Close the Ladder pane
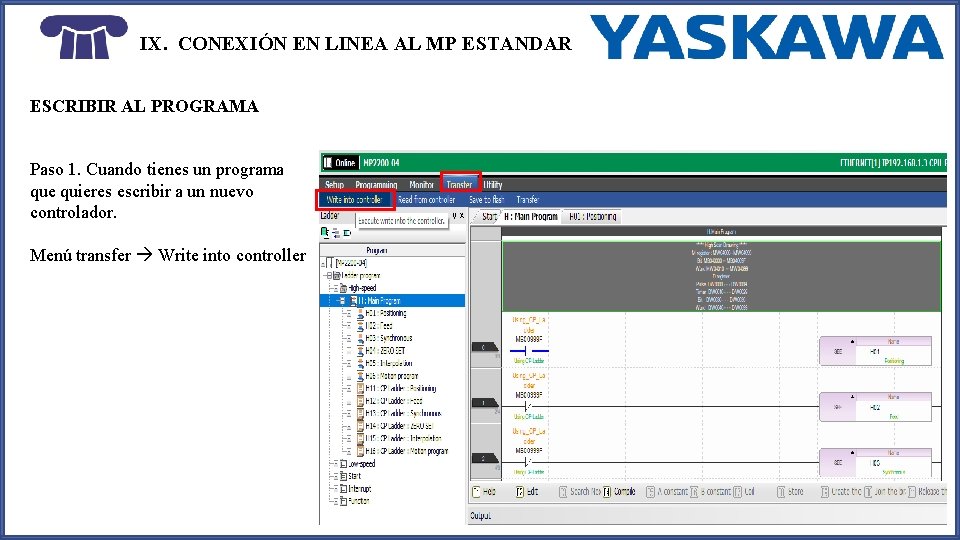 461,216
